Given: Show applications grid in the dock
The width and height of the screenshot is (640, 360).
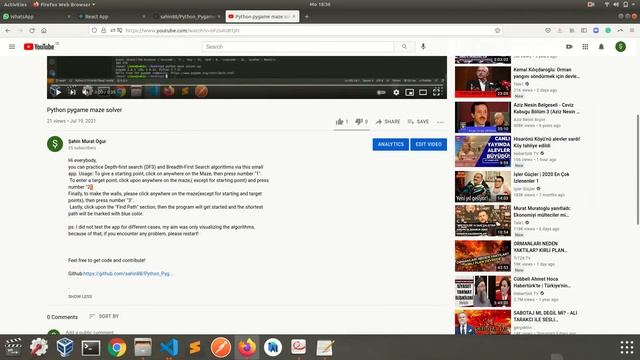Looking at the screenshot, I should (627, 347).
